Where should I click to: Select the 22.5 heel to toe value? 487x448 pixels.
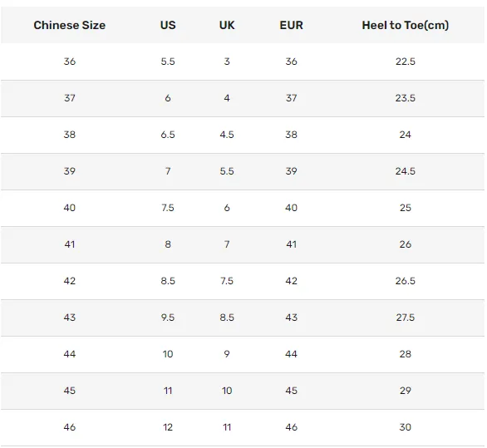[406, 62]
